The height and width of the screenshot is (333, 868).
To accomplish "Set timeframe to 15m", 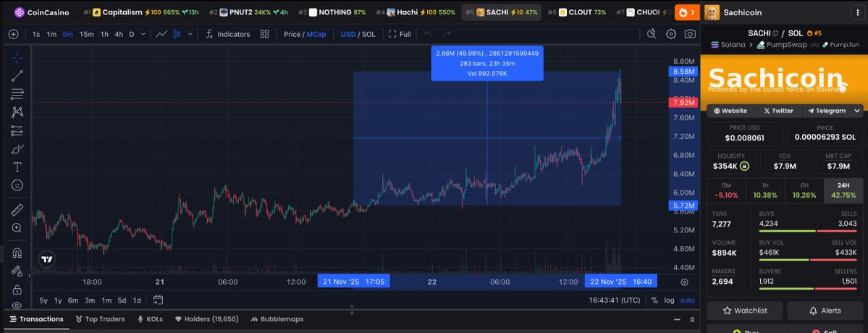I will click(x=86, y=34).
